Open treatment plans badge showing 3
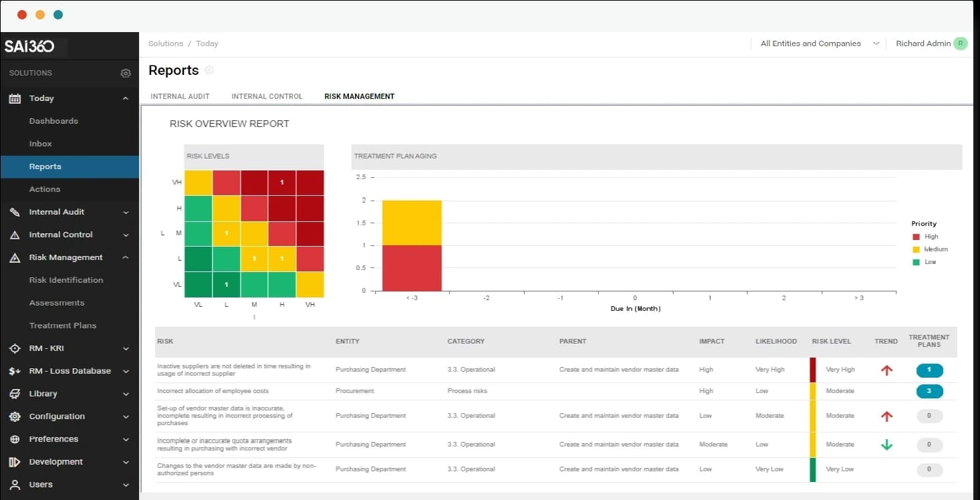The height and width of the screenshot is (500, 980). coord(929,391)
